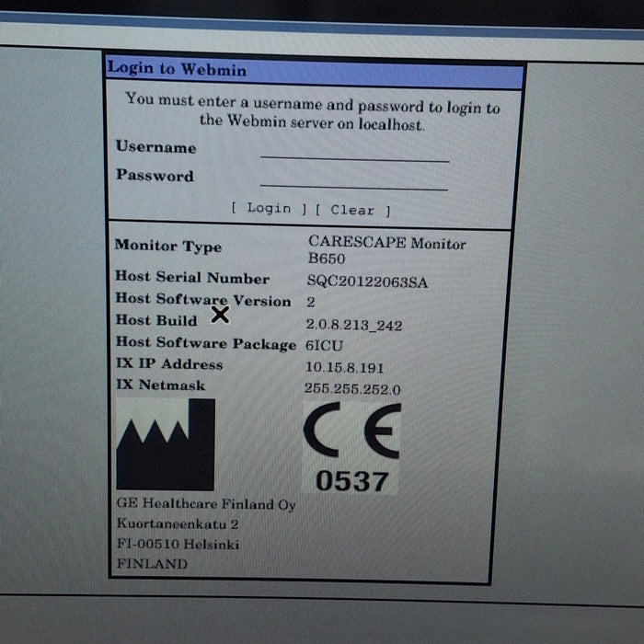Click the netmask value '255.255.252.0'

coord(352,388)
